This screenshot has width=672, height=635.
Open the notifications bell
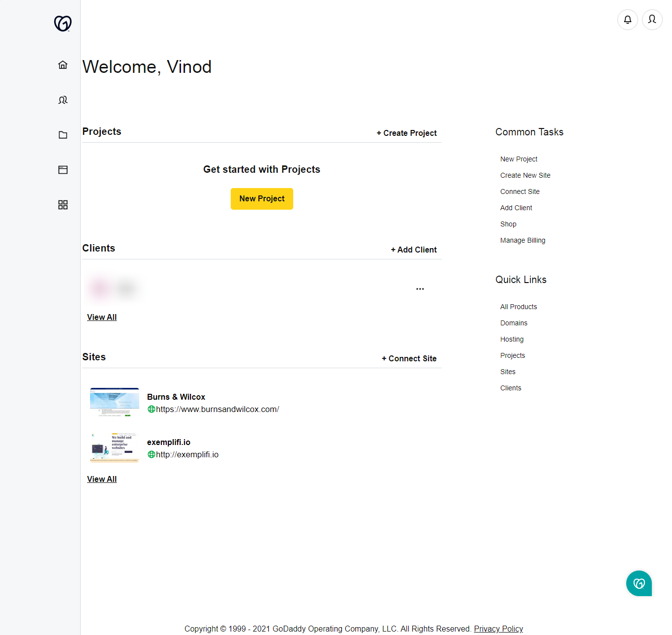(628, 20)
